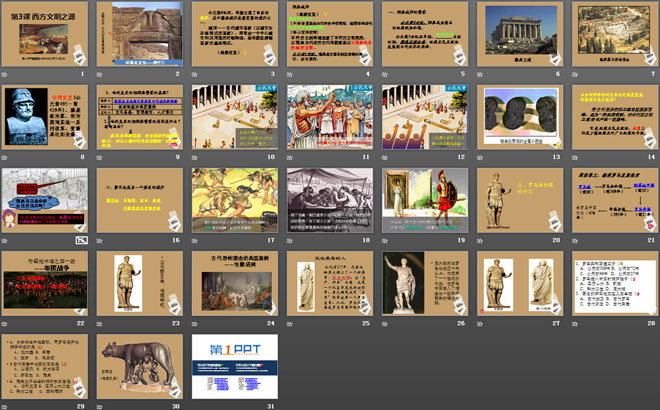This screenshot has width=660, height=410.
Task: Click the slide number 16 label
Action: 176,240
